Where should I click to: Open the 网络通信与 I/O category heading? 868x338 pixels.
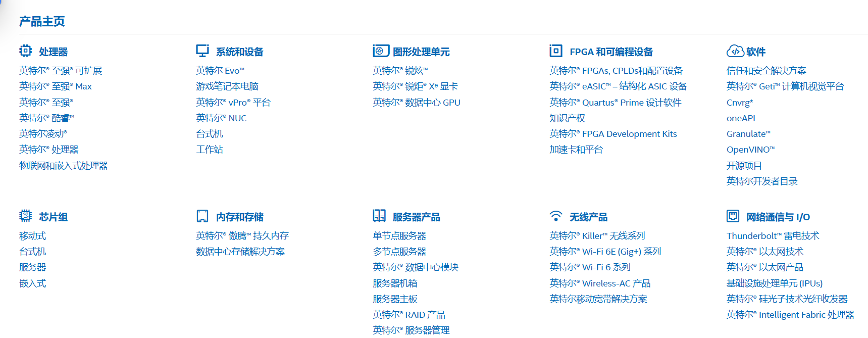click(778, 217)
